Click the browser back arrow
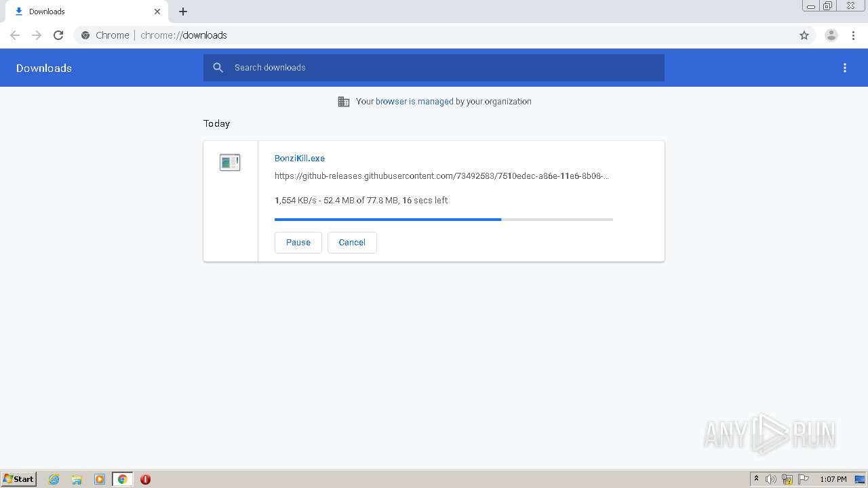868x488 pixels. coord(15,35)
